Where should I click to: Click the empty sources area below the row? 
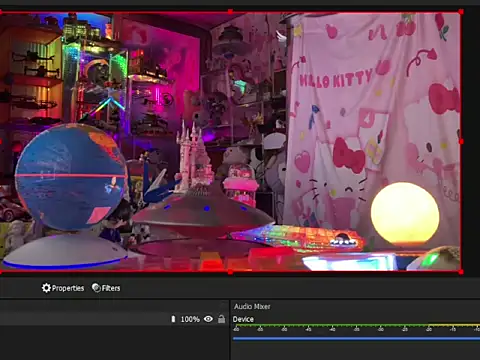coord(114,343)
